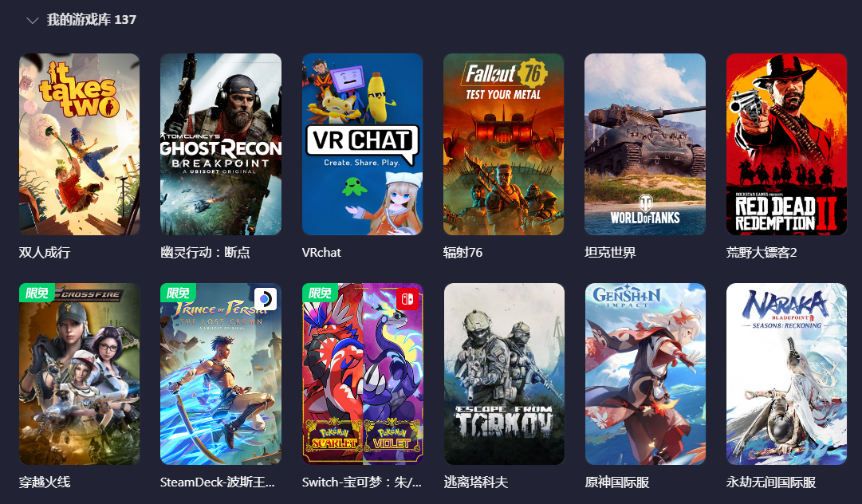The width and height of the screenshot is (862, 504).
Task: Open the It Takes Two cover
Action: click(x=79, y=144)
